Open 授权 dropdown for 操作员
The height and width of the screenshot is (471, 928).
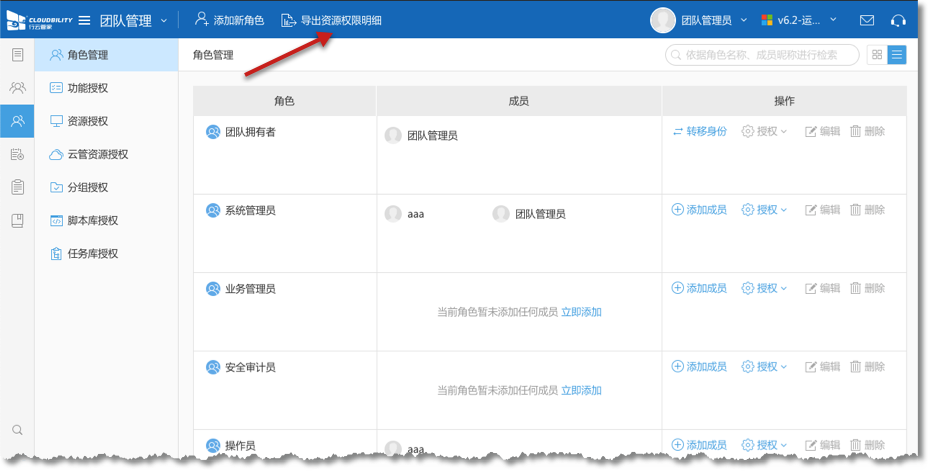coord(764,444)
